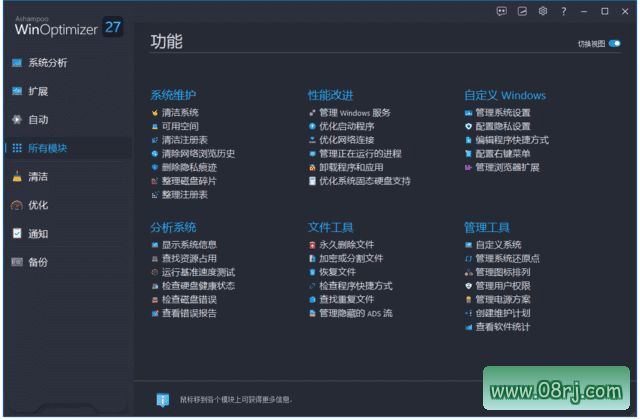Screen dimensions: 640x420
Task: Click the 整理注册表 icon
Action: (155, 195)
